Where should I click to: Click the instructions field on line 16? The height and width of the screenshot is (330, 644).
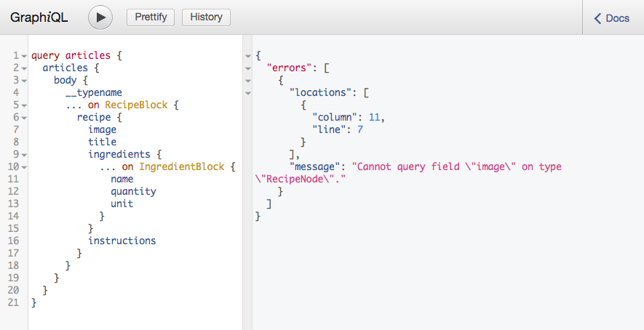[x=122, y=241]
